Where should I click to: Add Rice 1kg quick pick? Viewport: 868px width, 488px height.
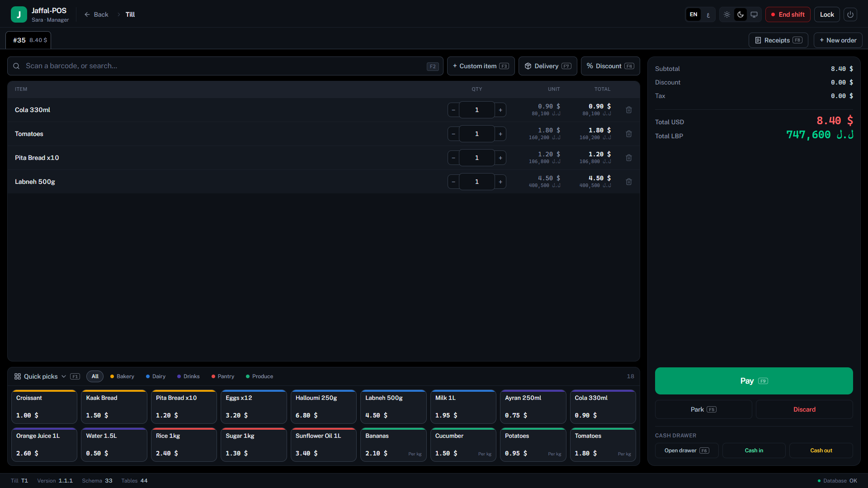pos(184,445)
